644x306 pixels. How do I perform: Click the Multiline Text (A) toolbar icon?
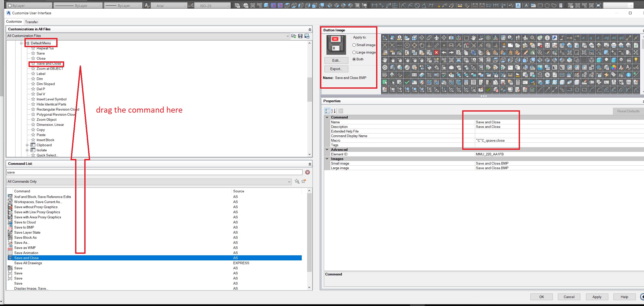pyautogui.click(x=517, y=5)
